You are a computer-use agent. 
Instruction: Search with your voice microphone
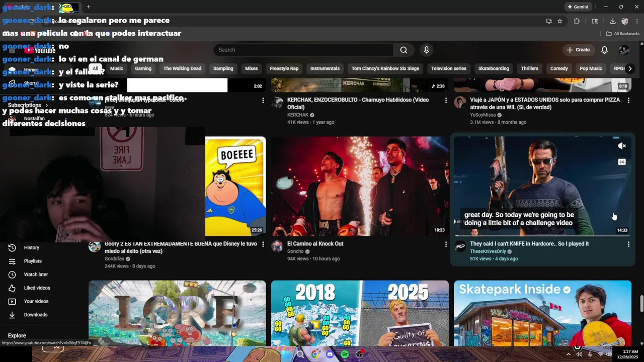pos(427,50)
